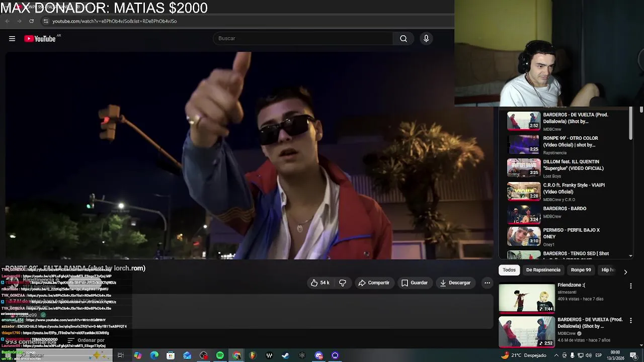Open Discord from taskbar
Viewport: 644px width, 362px height.
click(318, 355)
